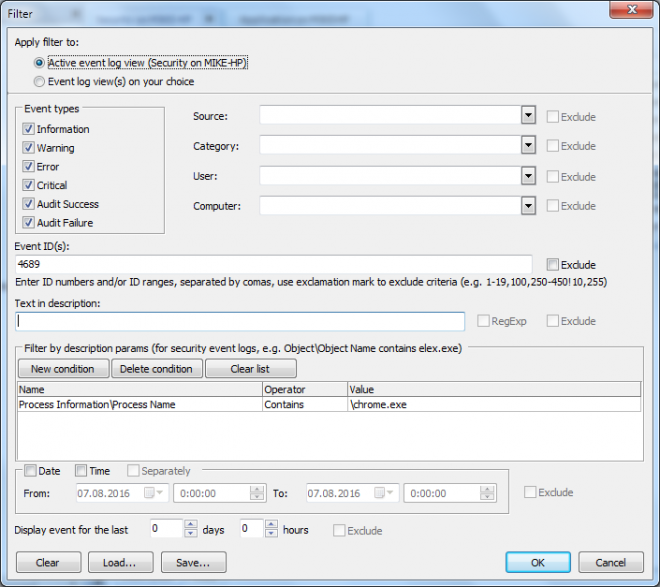
Task: Select the Contains operator cell
Action: [x=305, y=404]
